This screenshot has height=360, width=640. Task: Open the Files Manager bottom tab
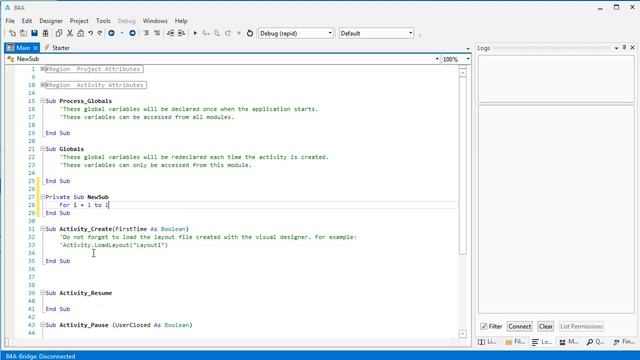click(515, 342)
